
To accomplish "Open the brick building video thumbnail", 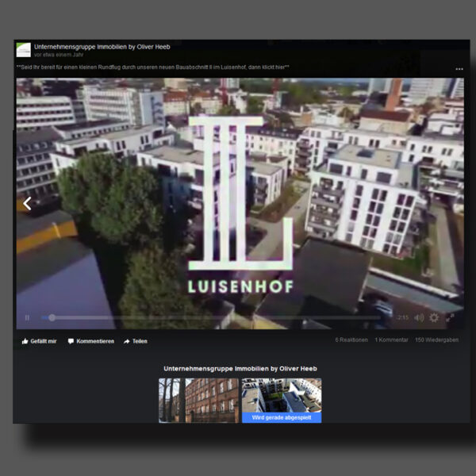I will point(198,400).
